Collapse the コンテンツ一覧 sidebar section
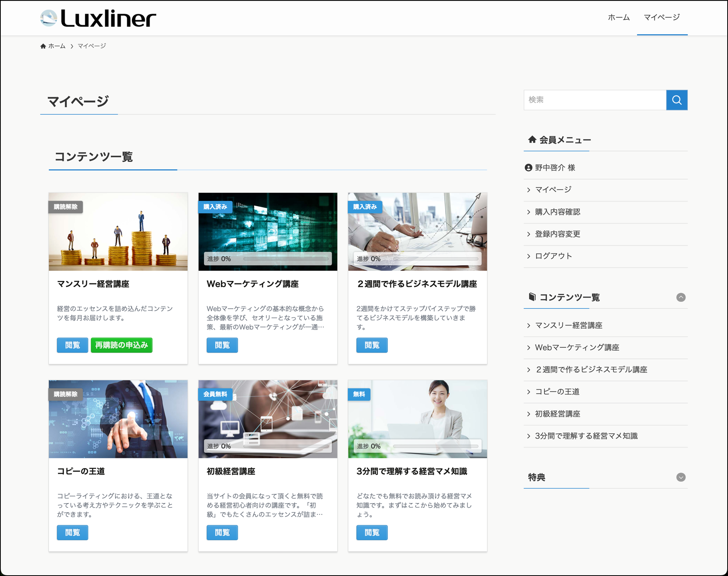Screen dimensions: 728x576 coord(681,297)
